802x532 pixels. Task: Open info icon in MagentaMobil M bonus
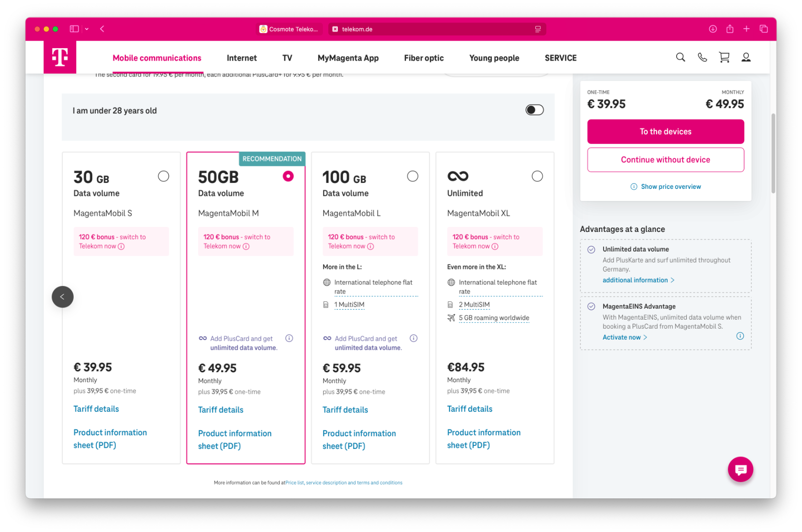click(246, 246)
